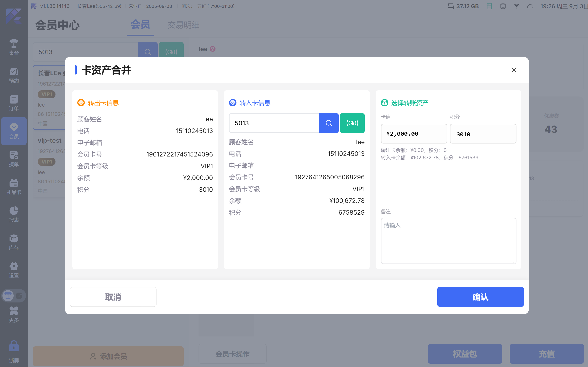588x367 pixels.
Task: Open 库存 sidebar item
Action: (14, 242)
